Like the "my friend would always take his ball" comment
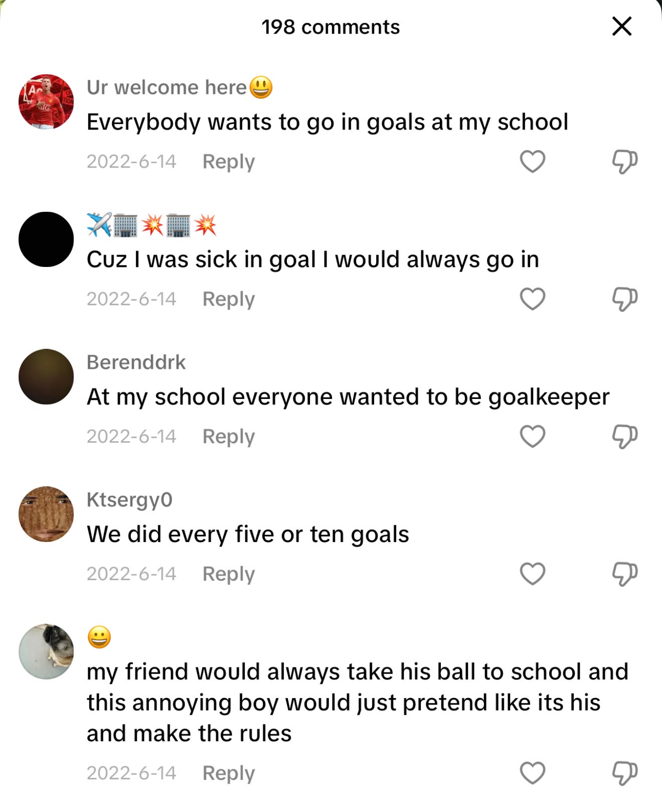The width and height of the screenshot is (662, 812). point(533,773)
